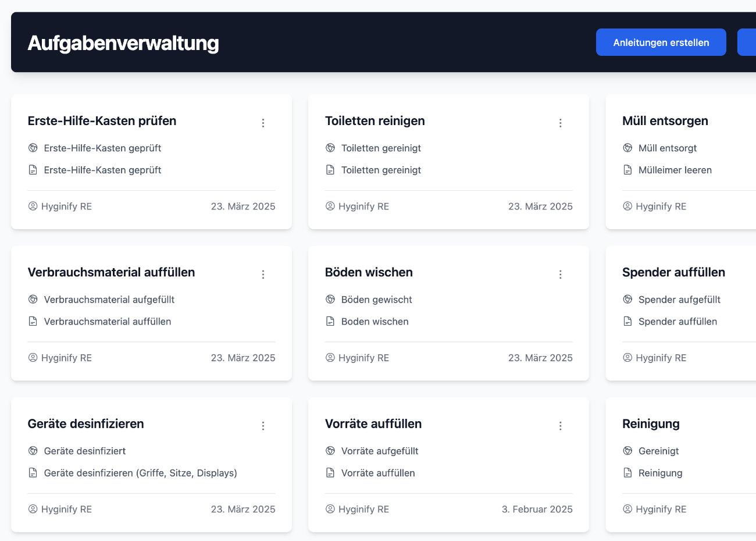The image size is (756, 541).
Task: Click the text Vorräte aufgefüllt
Action: [x=380, y=451]
